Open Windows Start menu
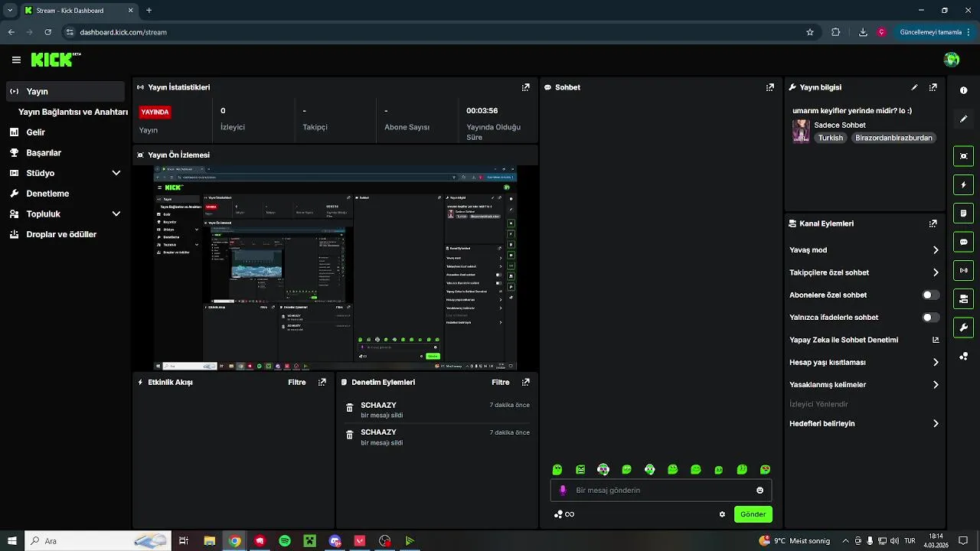This screenshot has width=980, height=551. pos(12,541)
